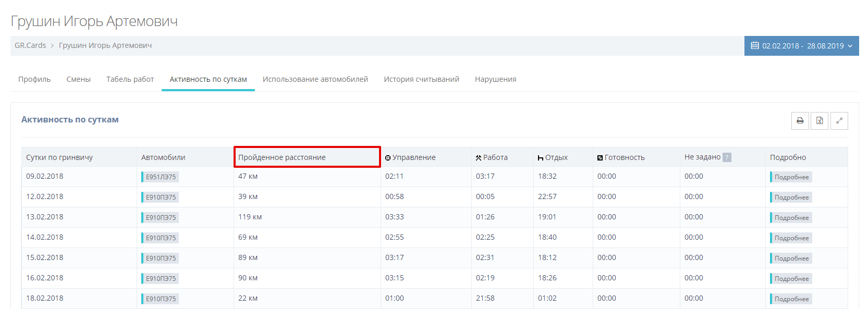Go to Использование автомобилей tab
The height and width of the screenshot is (309, 868).
(x=315, y=79)
